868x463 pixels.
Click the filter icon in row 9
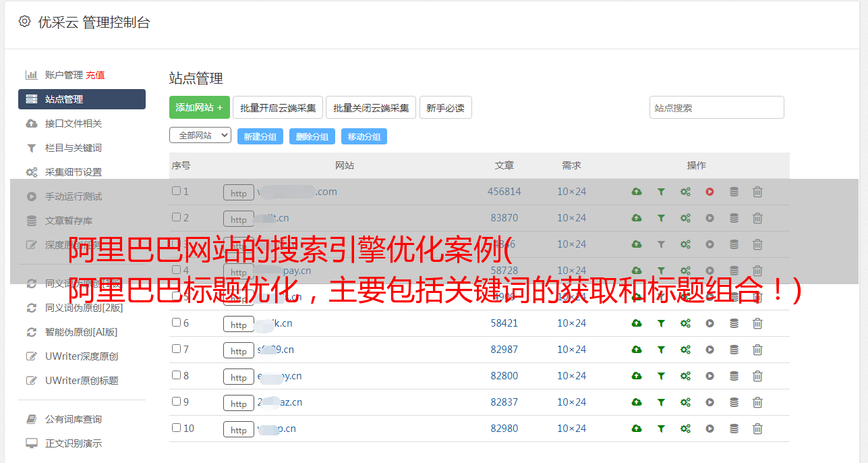click(661, 402)
